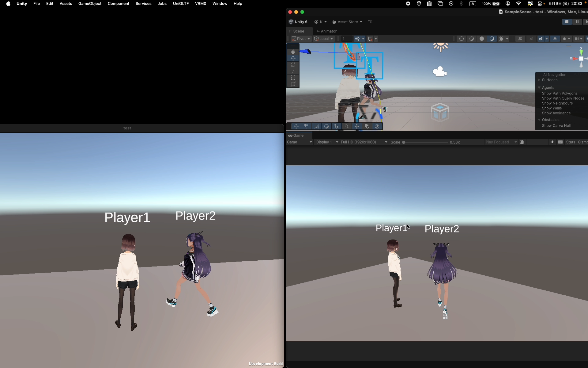Select the Move tool in Scene tools

293,58
